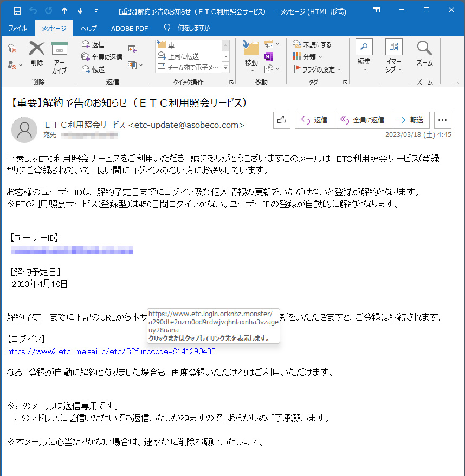Like the message with thumbs-up button
465x476 pixels.
click(x=282, y=120)
